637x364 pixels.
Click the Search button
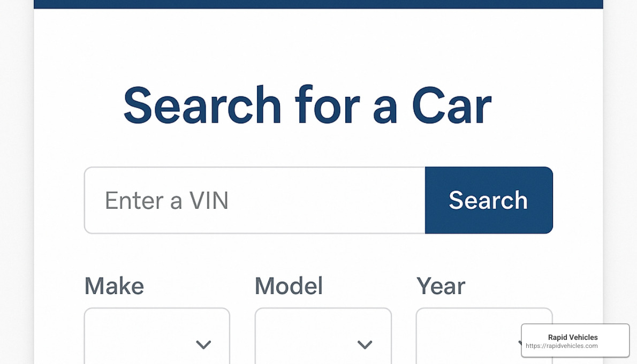click(488, 200)
